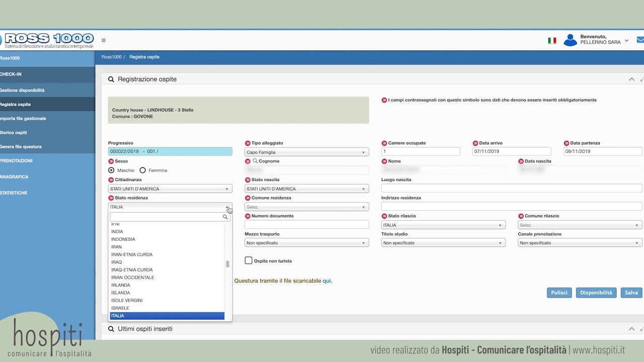The image size is (644, 362).
Task: Select IRAN in the country list
Action: [x=167, y=247]
